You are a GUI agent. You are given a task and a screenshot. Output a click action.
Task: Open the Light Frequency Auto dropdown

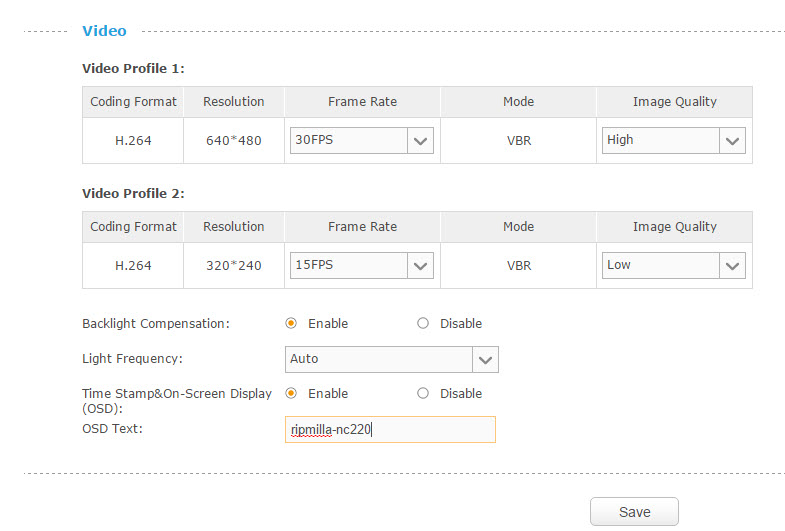click(391, 359)
